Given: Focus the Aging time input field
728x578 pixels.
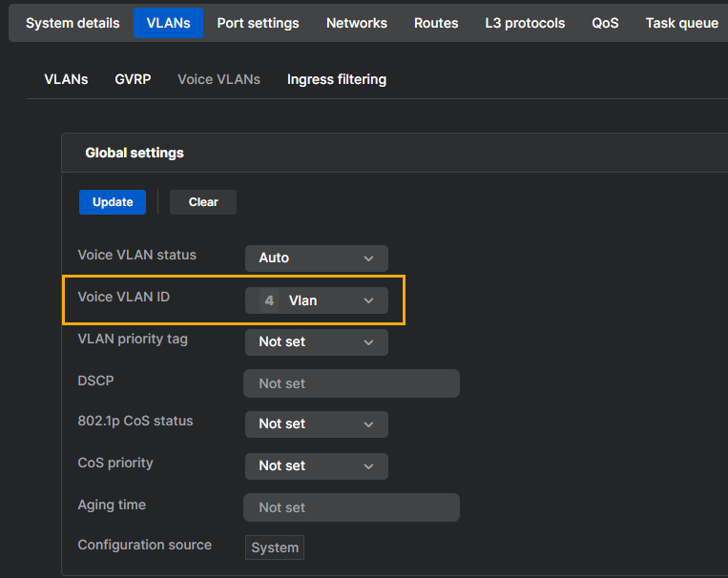Looking at the screenshot, I should 351,507.
